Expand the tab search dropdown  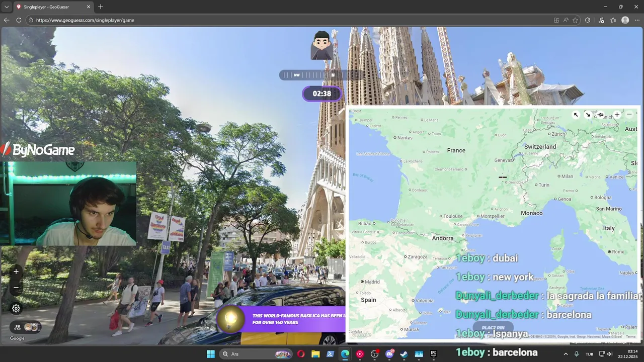pyautogui.click(x=6, y=7)
